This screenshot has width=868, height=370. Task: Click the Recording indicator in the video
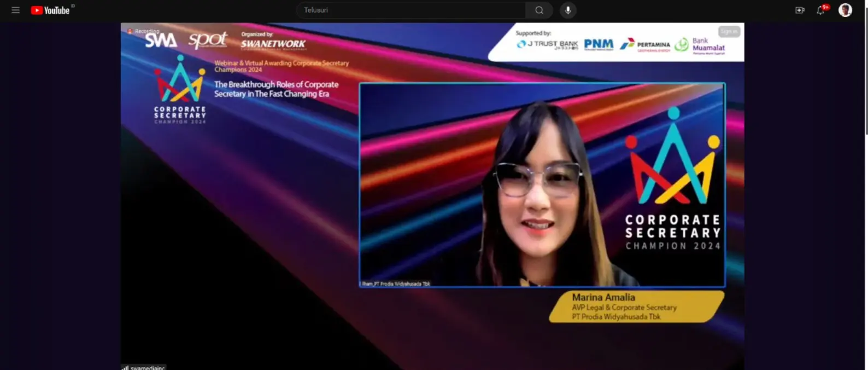(143, 31)
